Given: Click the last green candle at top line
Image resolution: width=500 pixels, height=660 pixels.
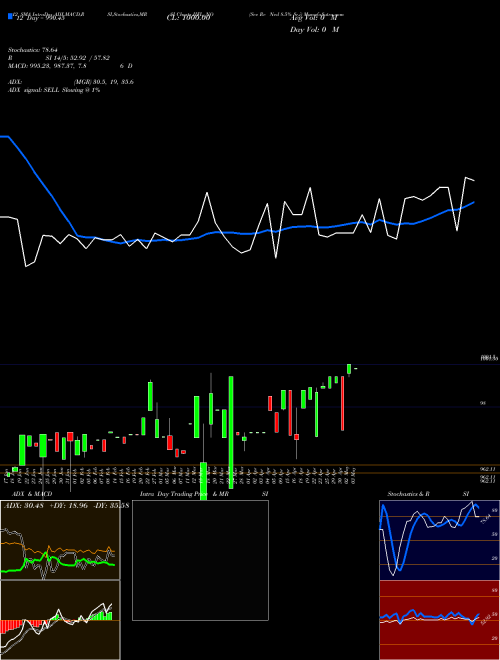Looking at the screenshot, I should (x=349, y=369).
